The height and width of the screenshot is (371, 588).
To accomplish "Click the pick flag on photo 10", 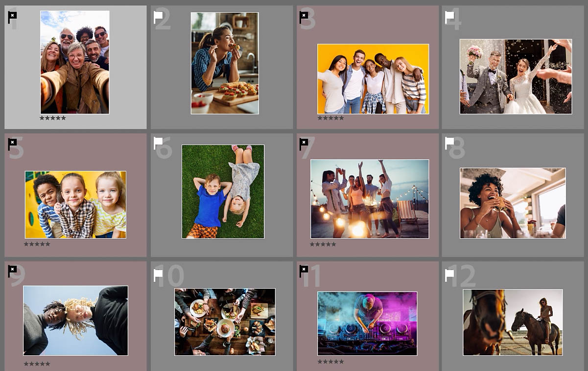I will click(x=158, y=275).
